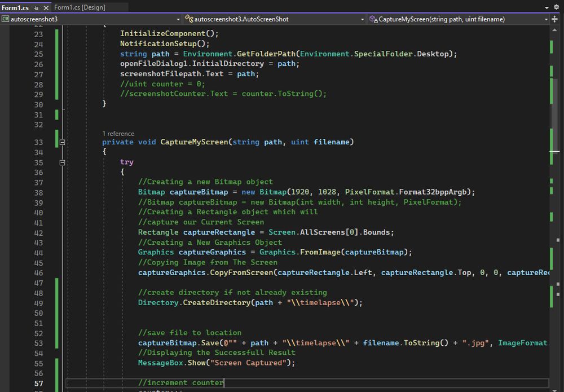Click line number 25 in the margin
Screen dimensions: 564x392
click(38, 54)
